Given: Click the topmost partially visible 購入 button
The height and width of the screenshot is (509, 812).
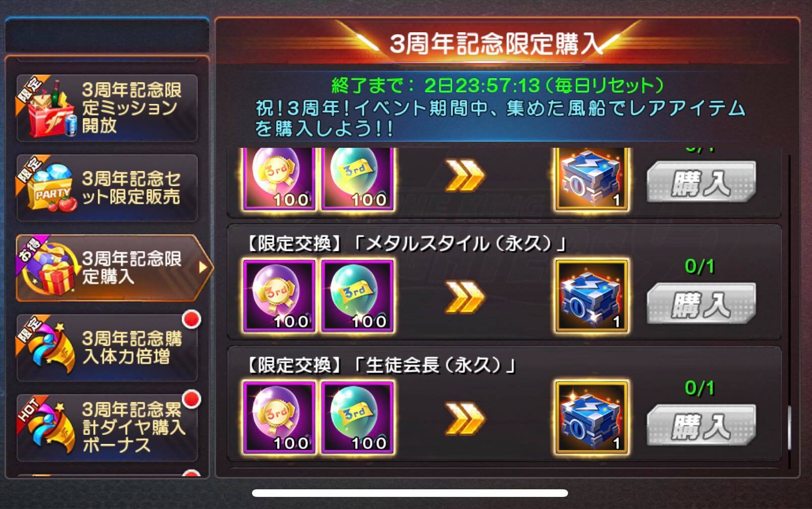Looking at the screenshot, I should coord(701,182).
